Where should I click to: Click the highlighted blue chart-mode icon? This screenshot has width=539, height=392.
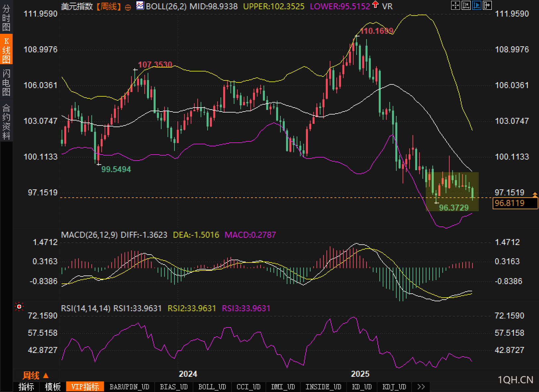[x=477, y=5]
